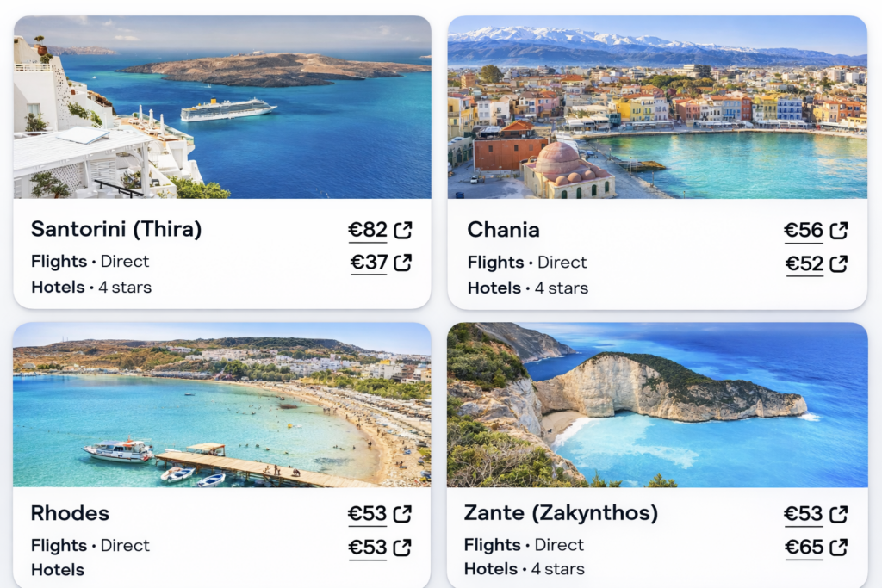Open the €53 Zante flight external link icon

837,513
